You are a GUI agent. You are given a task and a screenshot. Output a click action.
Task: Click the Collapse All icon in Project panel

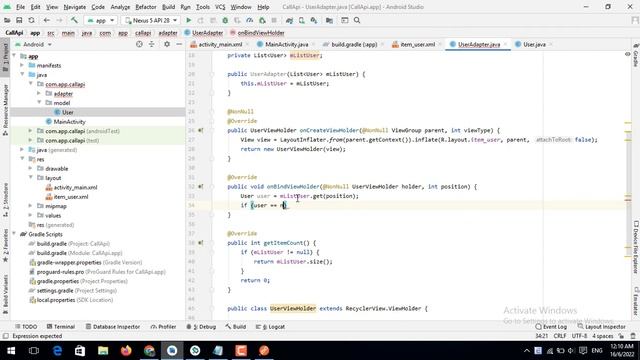tap(151, 44)
